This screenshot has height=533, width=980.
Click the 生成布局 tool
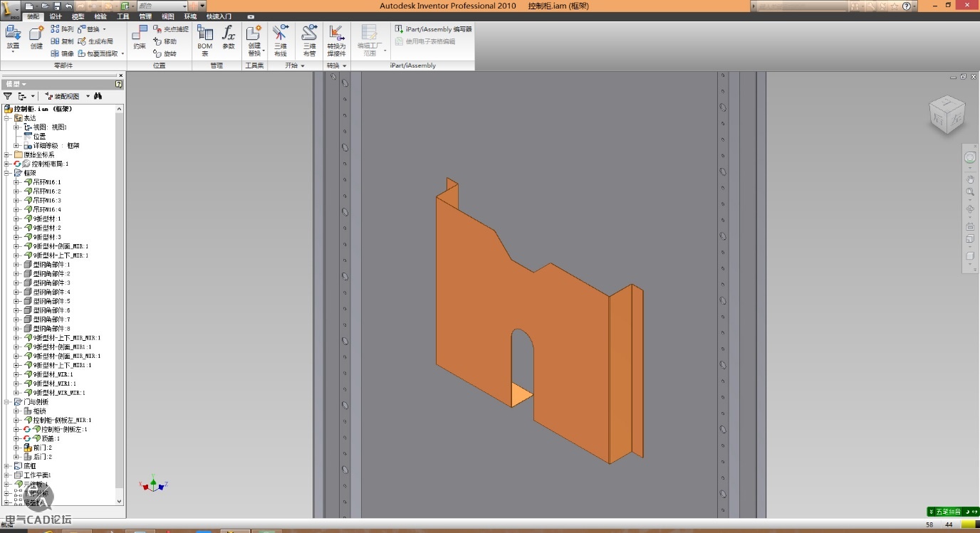[x=95, y=41]
